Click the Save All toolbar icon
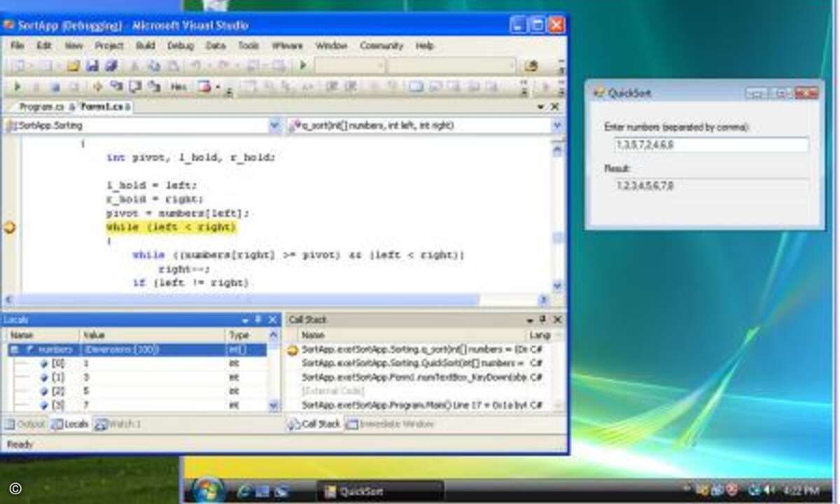 111,66
